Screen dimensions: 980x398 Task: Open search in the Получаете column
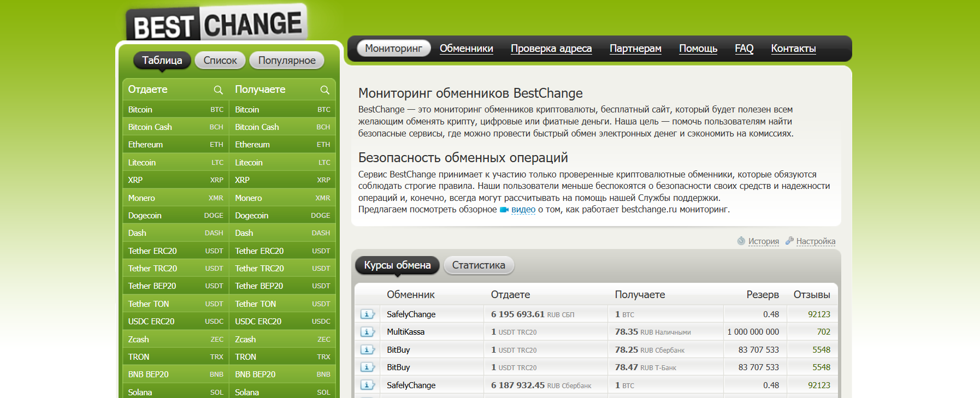click(324, 90)
